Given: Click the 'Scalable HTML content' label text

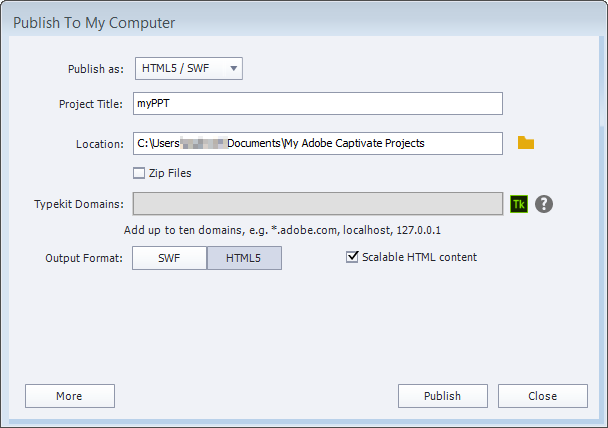Looking at the screenshot, I should 419,257.
